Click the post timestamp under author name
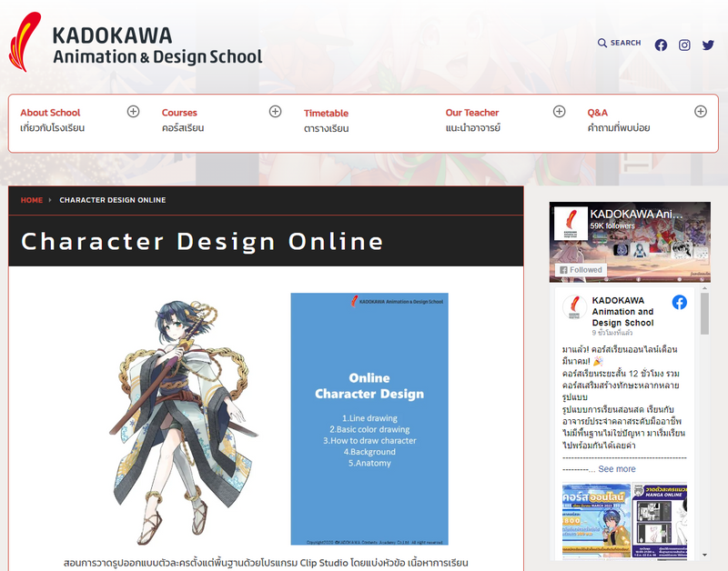Viewport: 728px width, 571px height. pyautogui.click(x=612, y=333)
